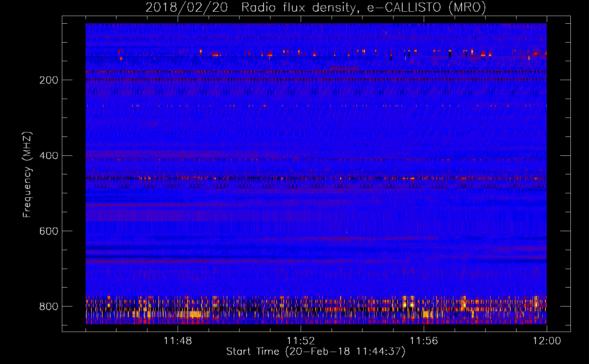589x364 pixels.
Task: Click the 'Start Time (20-Feb-18 11:44:37)' axis label
Action: [316, 352]
